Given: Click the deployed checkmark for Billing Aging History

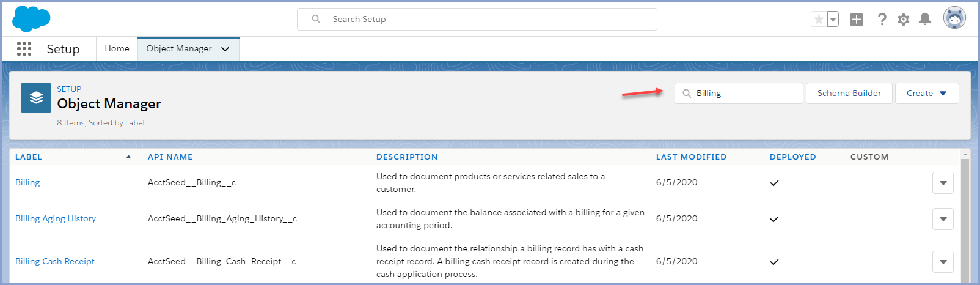Looking at the screenshot, I should point(774,219).
